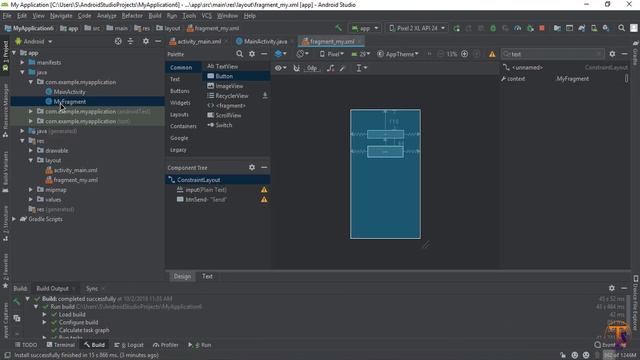The height and width of the screenshot is (360, 640).
Task: Click the Collapse All icon in Project panel
Action: tap(130, 41)
